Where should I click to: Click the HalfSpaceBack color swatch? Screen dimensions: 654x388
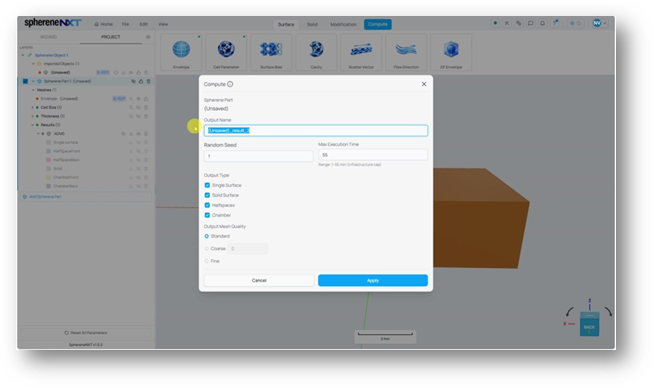tap(48, 160)
